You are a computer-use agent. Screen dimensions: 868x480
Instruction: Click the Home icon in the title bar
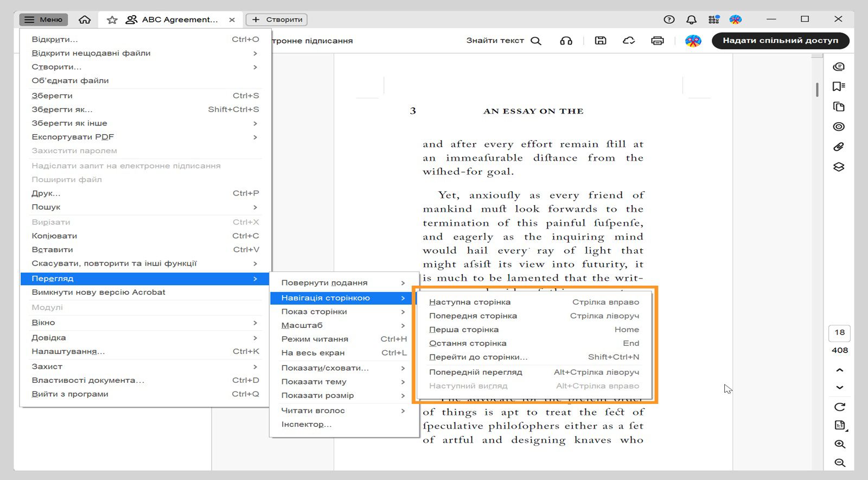pyautogui.click(x=85, y=20)
